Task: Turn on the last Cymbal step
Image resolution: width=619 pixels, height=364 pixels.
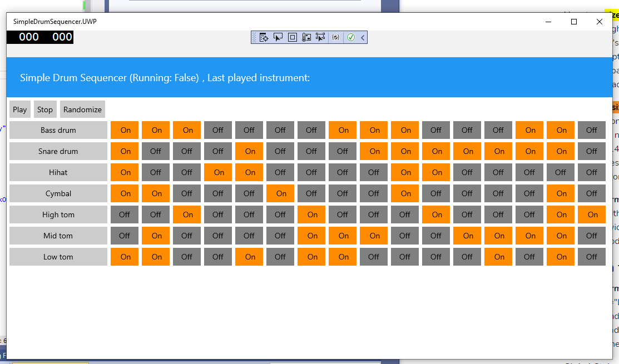Action: tap(592, 193)
